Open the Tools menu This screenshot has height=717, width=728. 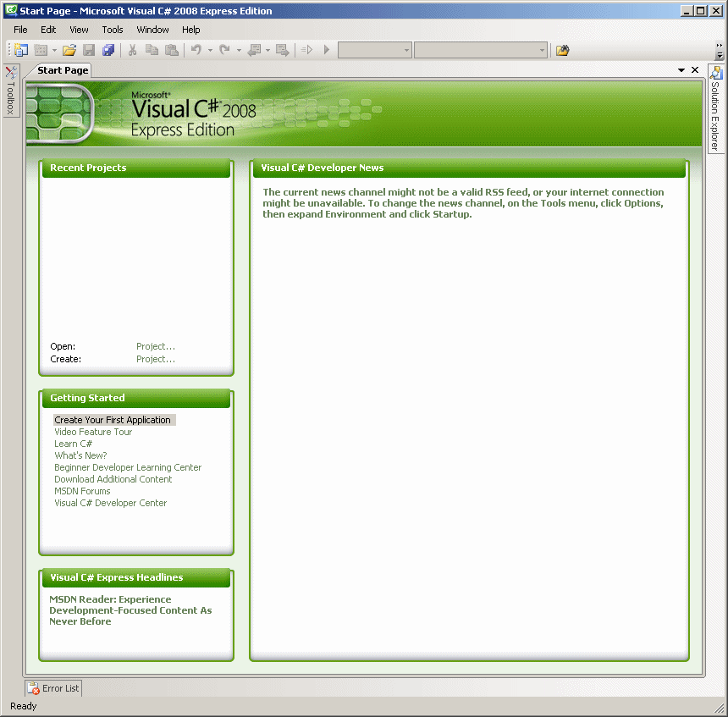tap(112, 29)
